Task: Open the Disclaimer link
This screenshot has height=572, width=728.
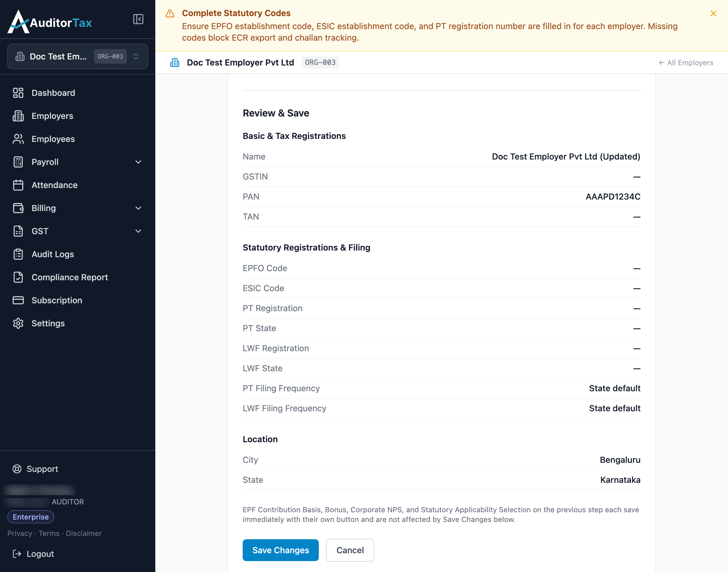Action: click(x=84, y=533)
